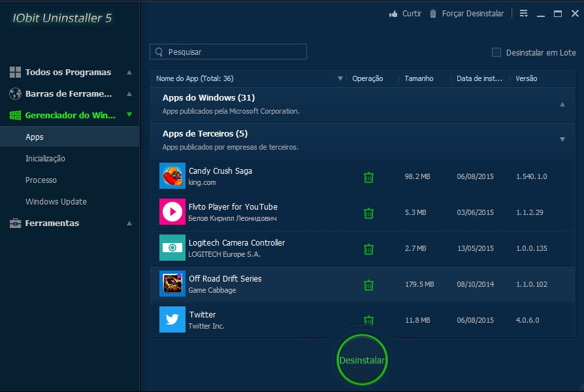
Task: Click the green Desinstalar button
Action: [x=362, y=360]
